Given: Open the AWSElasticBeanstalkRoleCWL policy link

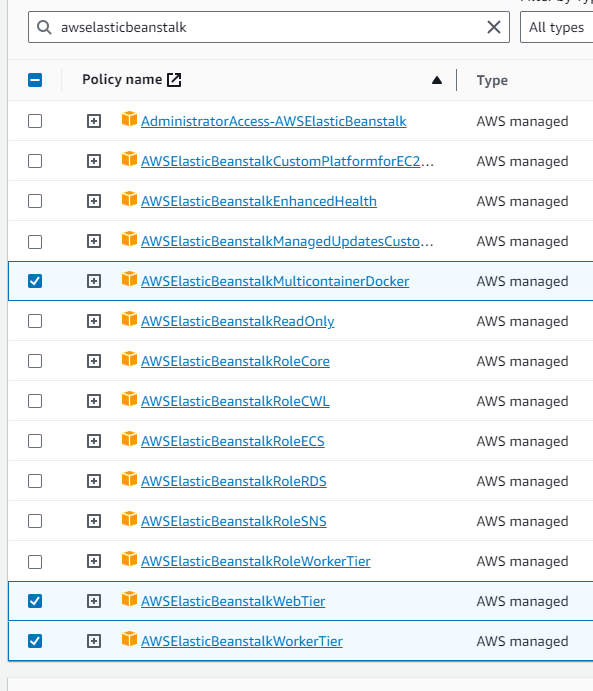Looking at the screenshot, I should point(235,401).
